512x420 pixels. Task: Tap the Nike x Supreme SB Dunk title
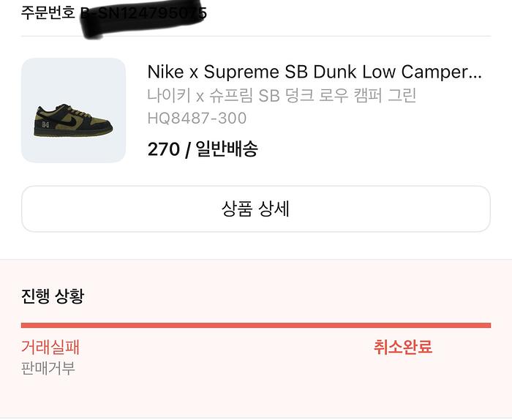tap(315, 72)
